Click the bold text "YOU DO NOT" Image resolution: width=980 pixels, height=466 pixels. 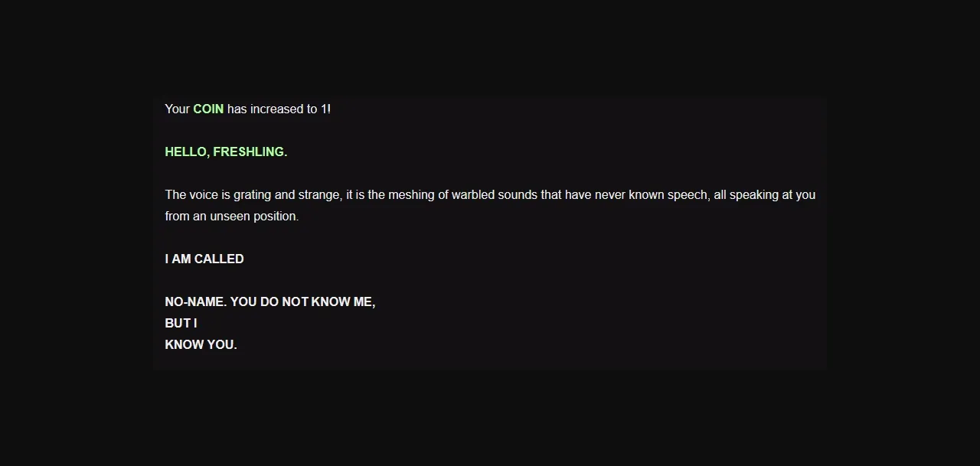coord(269,301)
